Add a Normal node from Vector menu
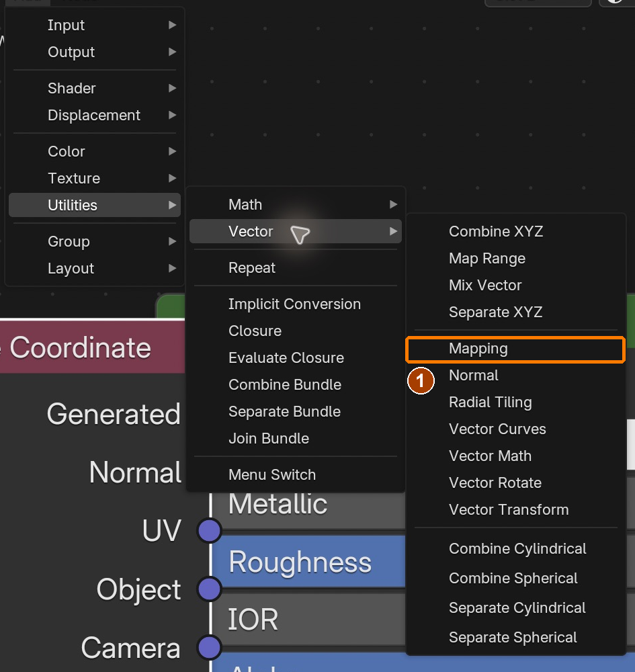The width and height of the screenshot is (635, 672). tap(516, 376)
